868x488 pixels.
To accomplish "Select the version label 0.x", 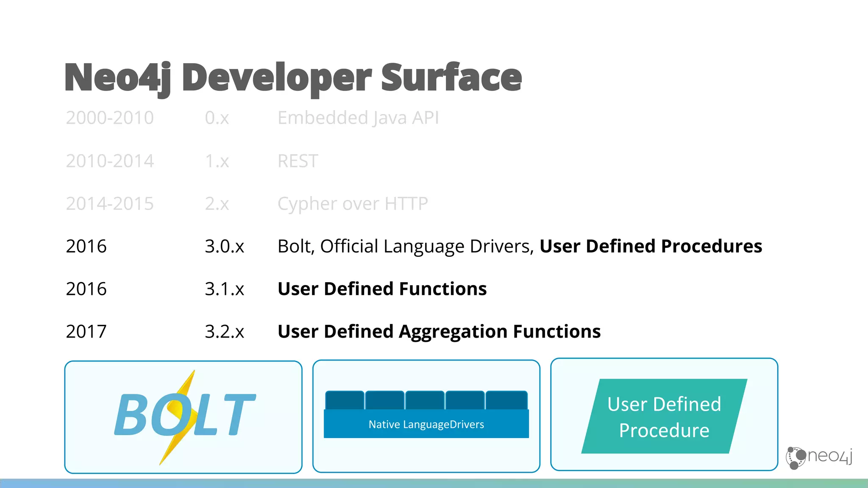I will (217, 118).
